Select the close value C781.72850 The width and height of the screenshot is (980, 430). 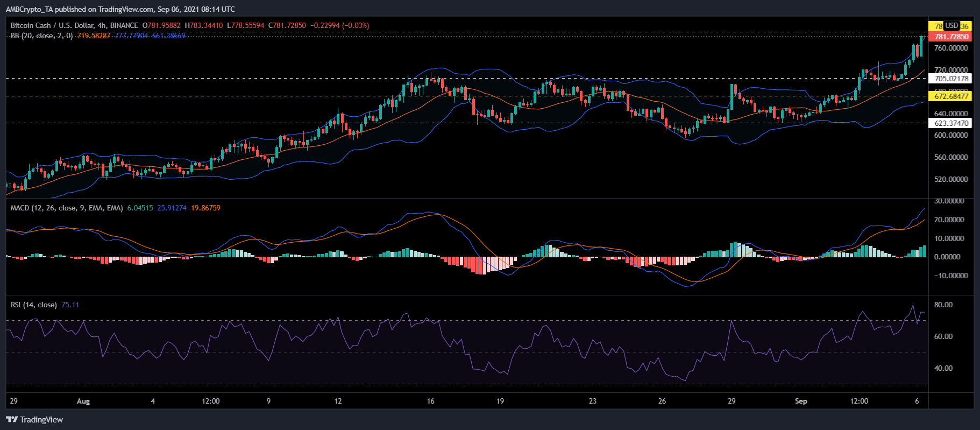tap(287, 25)
